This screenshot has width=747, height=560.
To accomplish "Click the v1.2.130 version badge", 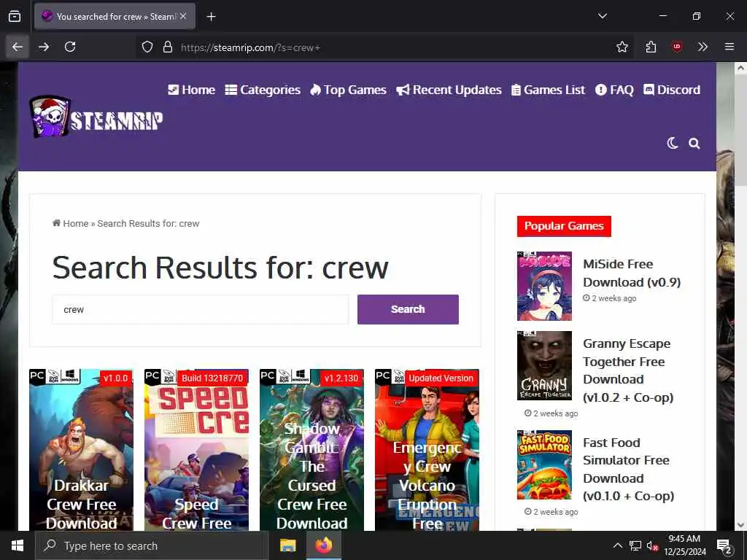I will pos(341,378).
